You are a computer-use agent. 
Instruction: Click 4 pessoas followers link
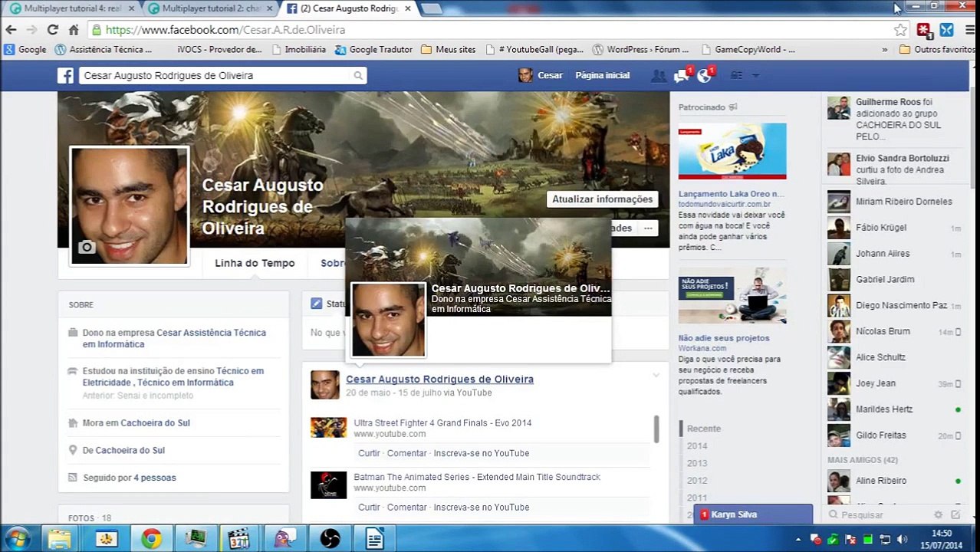(x=154, y=478)
